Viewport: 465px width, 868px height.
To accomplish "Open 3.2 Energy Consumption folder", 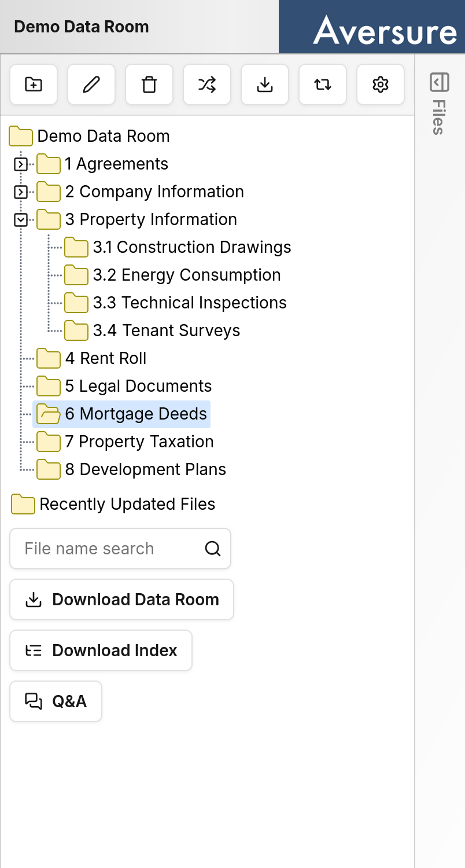I will point(172,275).
